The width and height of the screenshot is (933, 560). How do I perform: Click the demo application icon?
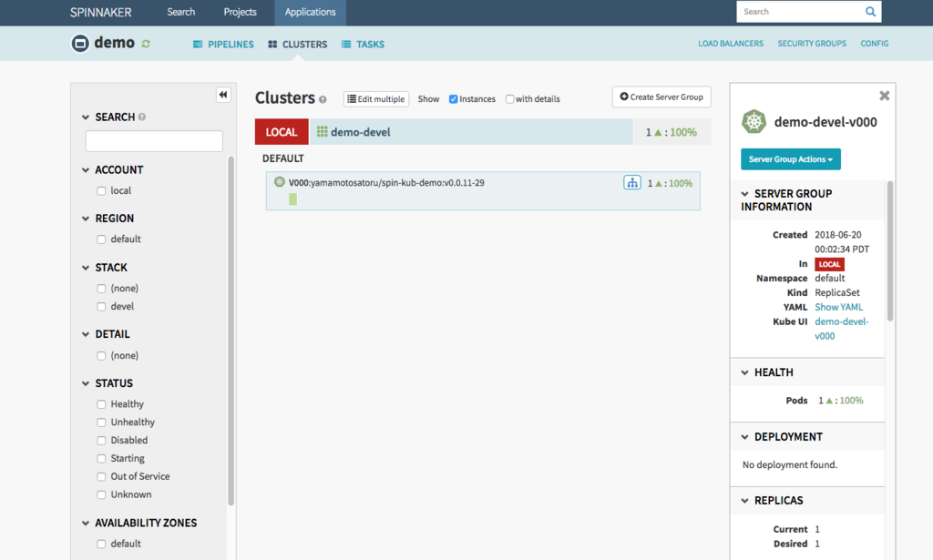(80, 44)
